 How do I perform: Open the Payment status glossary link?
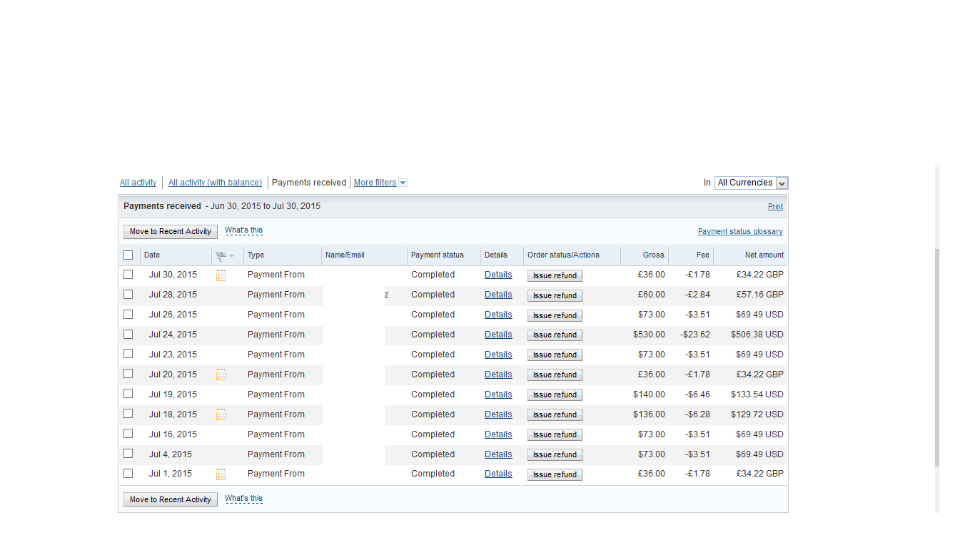pyautogui.click(x=740, y=231)
